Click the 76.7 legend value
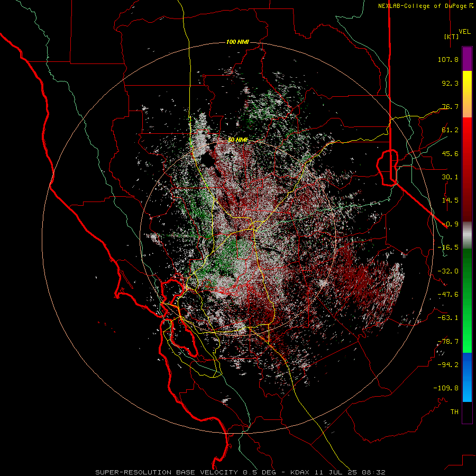476x476 pixels. [450, 106]
